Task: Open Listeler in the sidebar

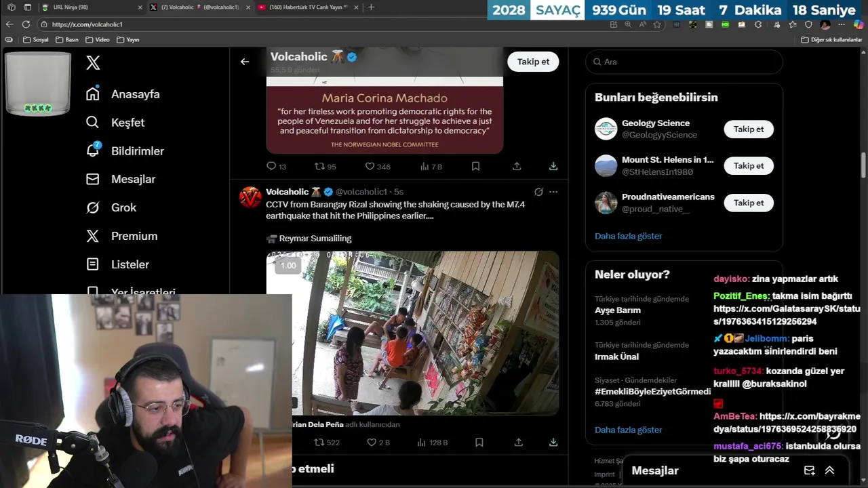Action: coord(117,264)
